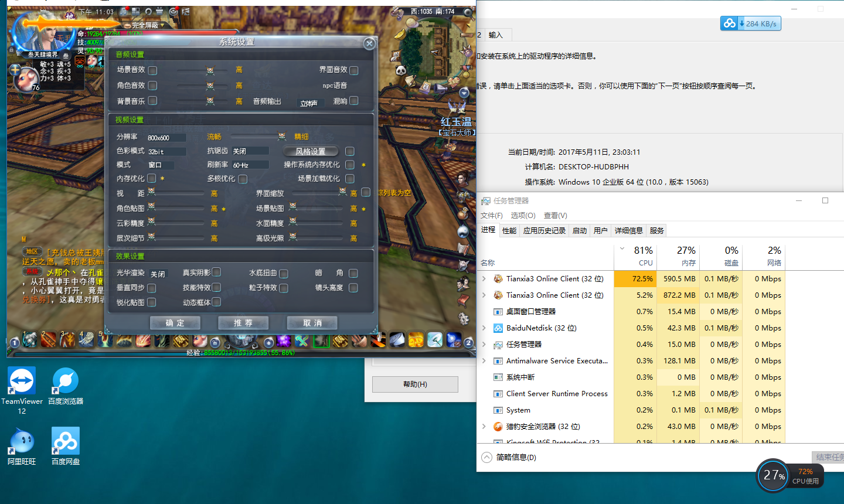This screenshot has width=844, height=504.
Task: Toggle the 垂直同步 checkbox
Action: pos(151,288)
